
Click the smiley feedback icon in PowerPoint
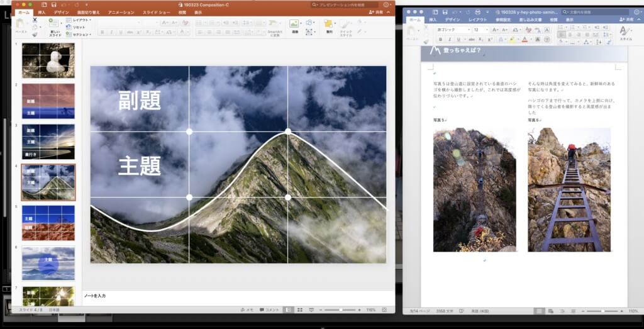click(x=386, y=4)
